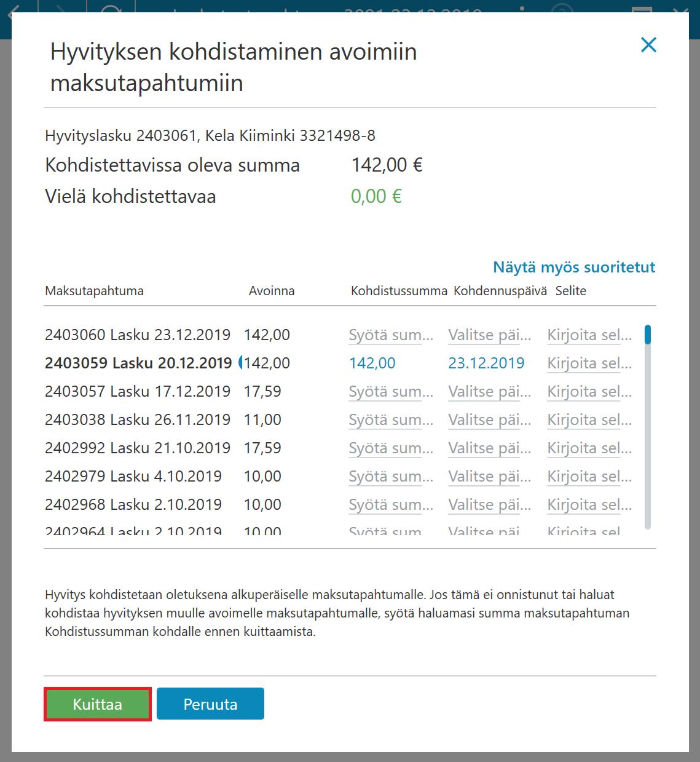Viewport: 700px width, 762px height.
Task: Select row '2402992 Lasku 21.10.2019'
Action: click(x=138, y=448)
